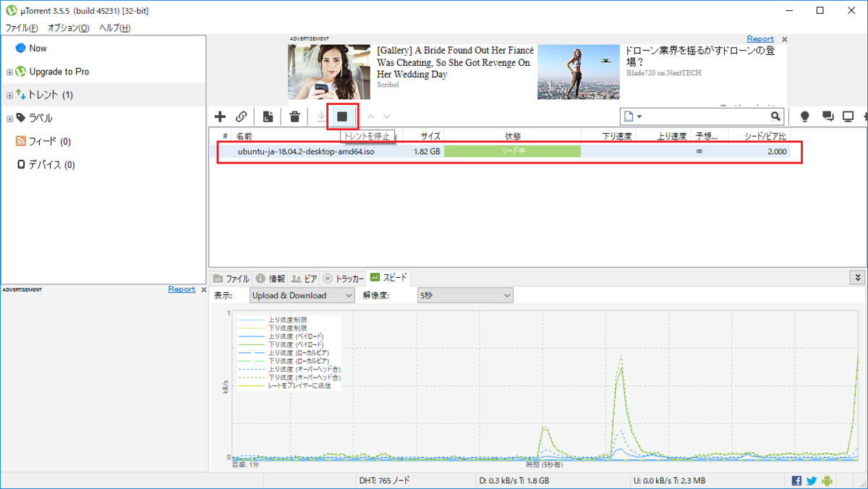Image resolution: width=868 pixels, height=489 pixels.
Task: Move torrent up the queue
Action: (370, 116)
